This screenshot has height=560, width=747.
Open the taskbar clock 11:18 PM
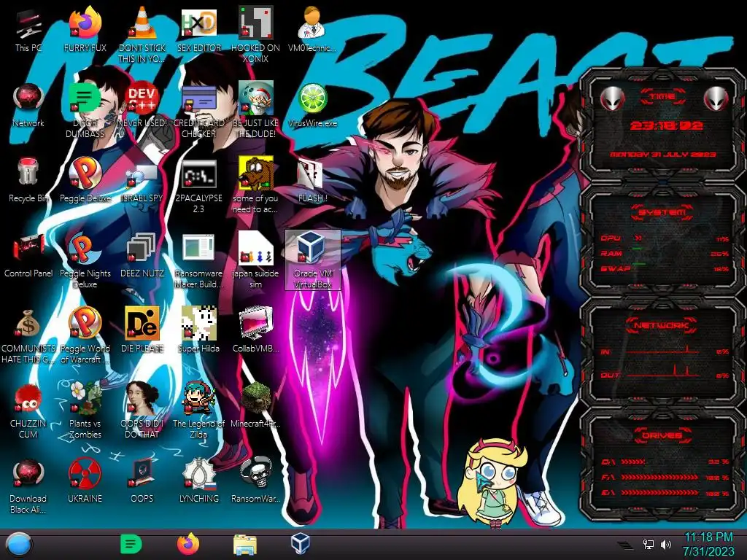(708, 544)
